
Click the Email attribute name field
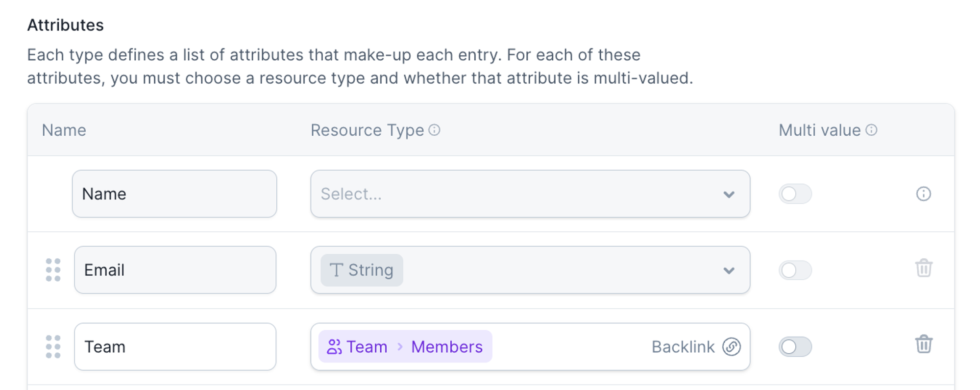tap(175, 270)
